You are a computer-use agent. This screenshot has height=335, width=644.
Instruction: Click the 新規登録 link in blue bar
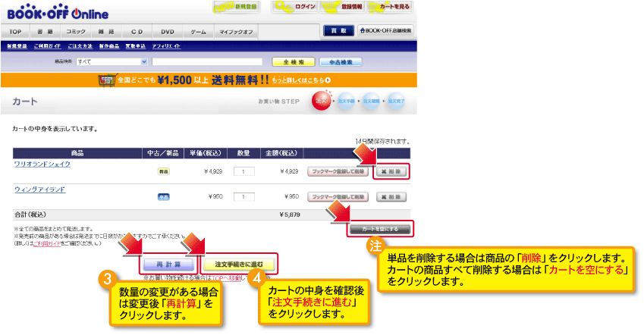click(x=17, y=46)
